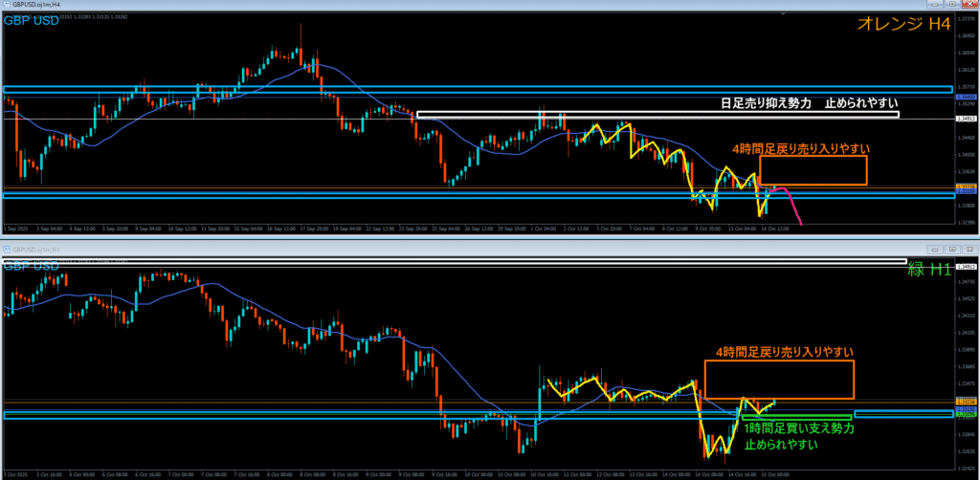Minimize the GBPUSD H4 chart window
980x480 pixels.
click(x=936, y=4)
